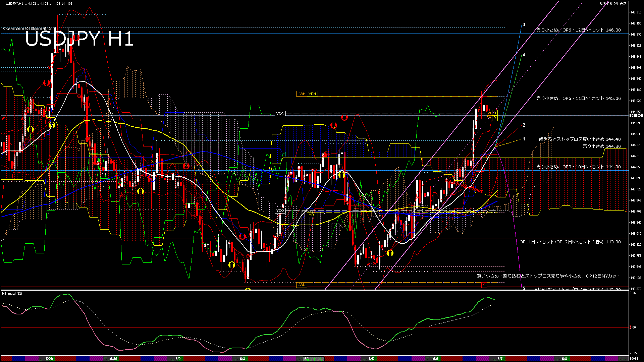The image size is (644, 362).
Task: Click the 145.340 price scale value
Action: [x=636, y=79]
